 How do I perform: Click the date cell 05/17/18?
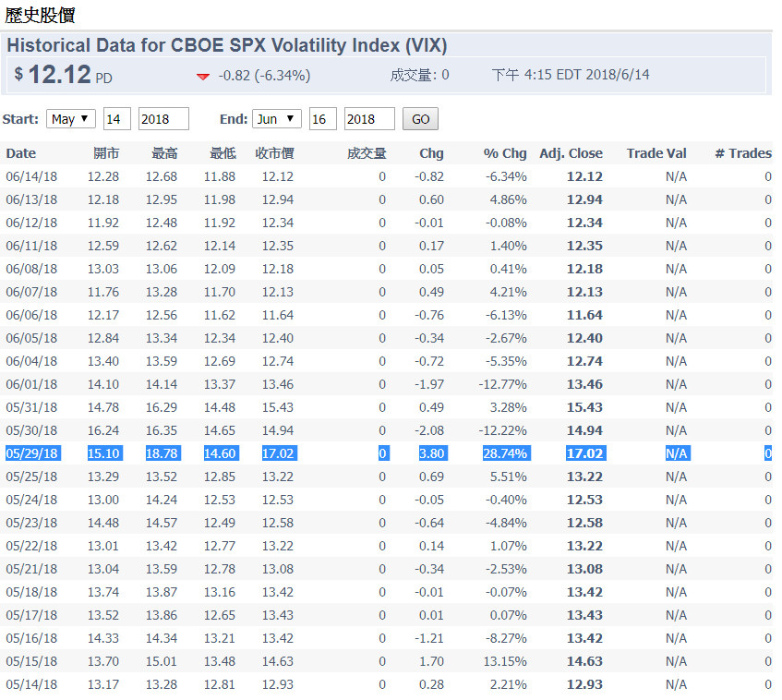[x=31, y=615]
